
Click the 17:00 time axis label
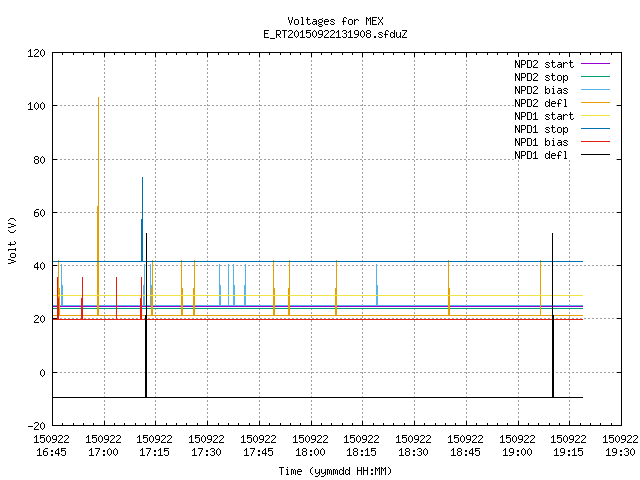point(103,453)
